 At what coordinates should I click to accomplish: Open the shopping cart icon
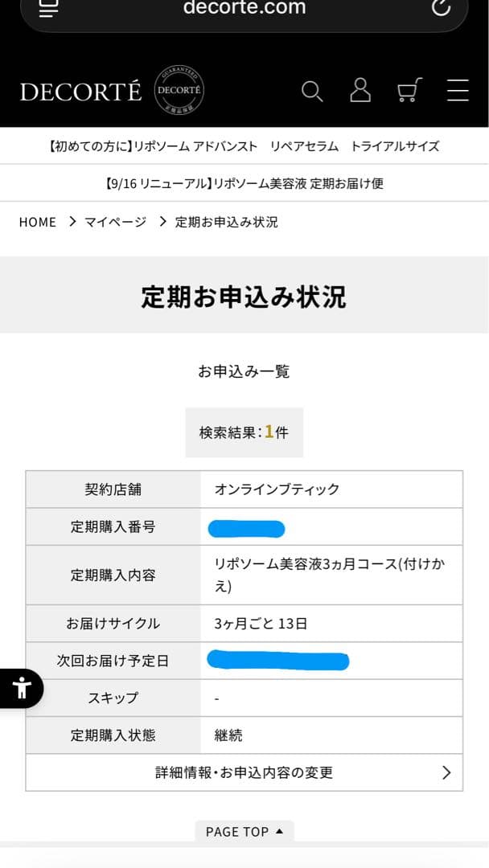coord(409,91)
